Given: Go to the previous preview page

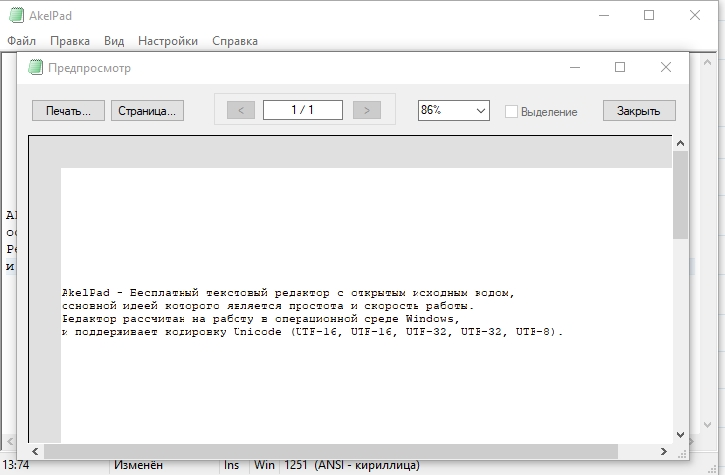Looking at the screenshot, I should coord(241,110).
